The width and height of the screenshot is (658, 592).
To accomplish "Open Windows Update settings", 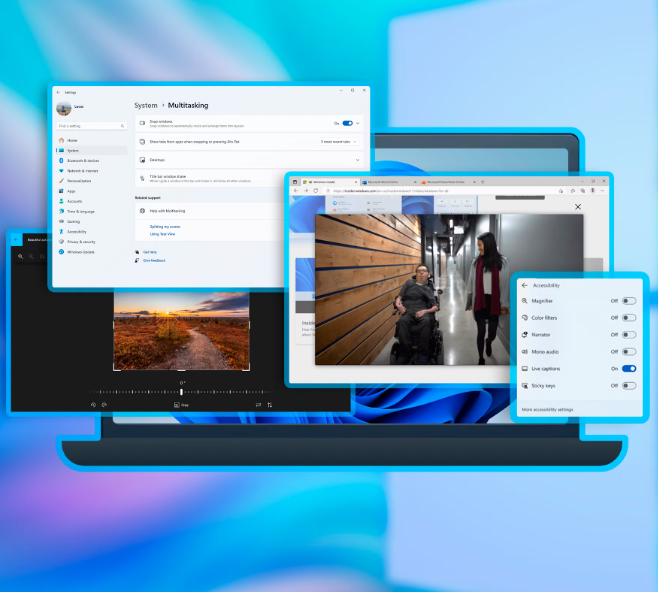I will [x=91, y=252].
